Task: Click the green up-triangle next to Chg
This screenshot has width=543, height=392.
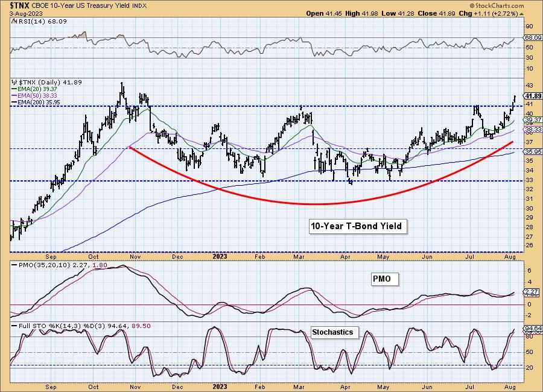Action: (521, 14)
